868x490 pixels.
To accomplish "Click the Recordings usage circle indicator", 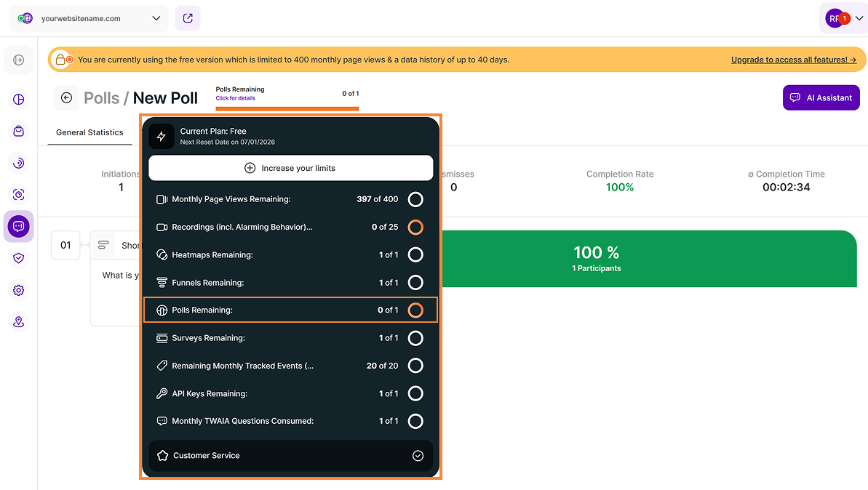I will pyautogui.click(x=415, y=228).
